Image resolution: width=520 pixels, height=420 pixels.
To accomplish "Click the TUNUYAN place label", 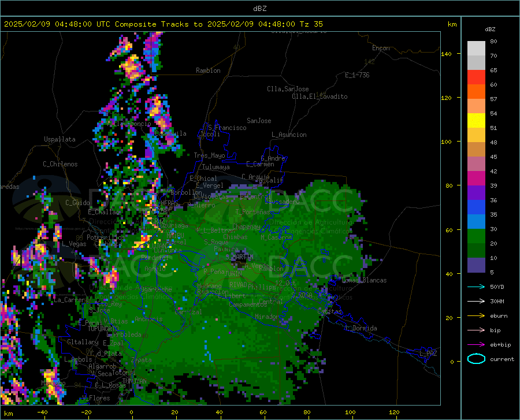I will (x=134, y=381).
